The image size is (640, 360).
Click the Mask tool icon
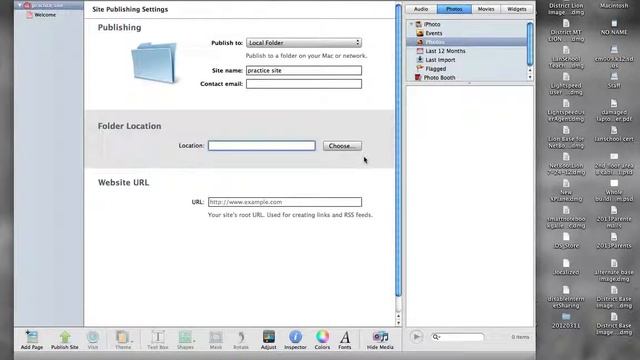[x=216, y=340]
